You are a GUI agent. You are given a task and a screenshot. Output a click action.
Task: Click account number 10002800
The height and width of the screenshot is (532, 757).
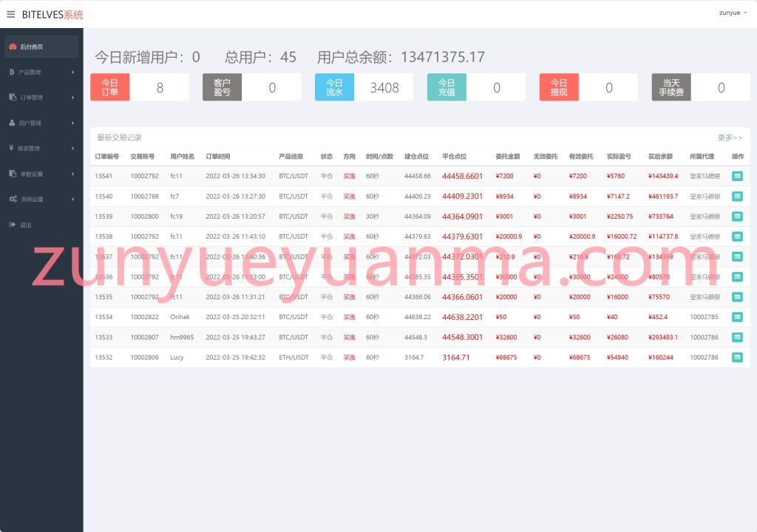144,216
